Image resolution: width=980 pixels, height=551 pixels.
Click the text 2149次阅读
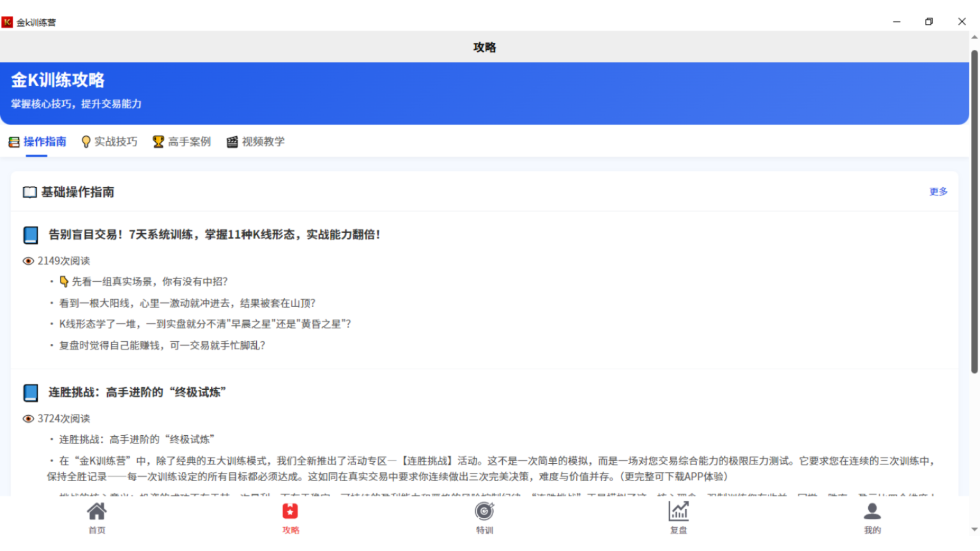pyautogui.click(x=64, y=261)
